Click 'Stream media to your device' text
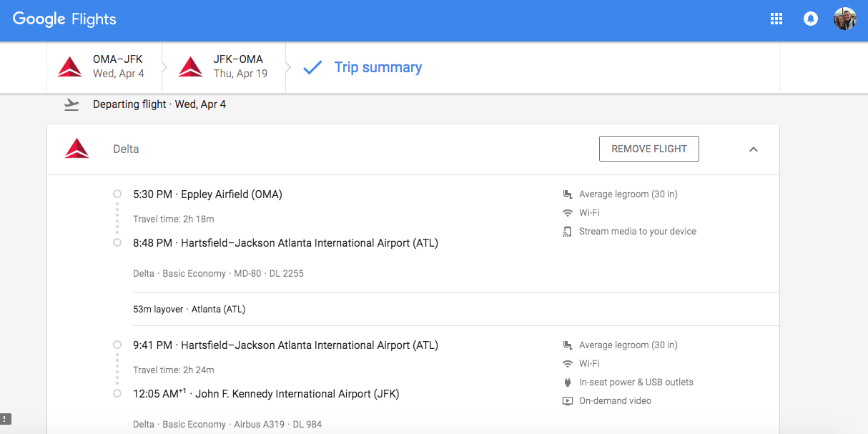This screenshot has width=868, height=434. click(638, 231)
